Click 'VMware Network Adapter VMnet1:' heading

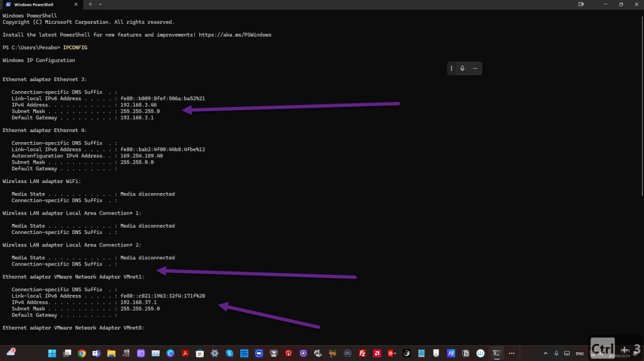coord(99,277)
